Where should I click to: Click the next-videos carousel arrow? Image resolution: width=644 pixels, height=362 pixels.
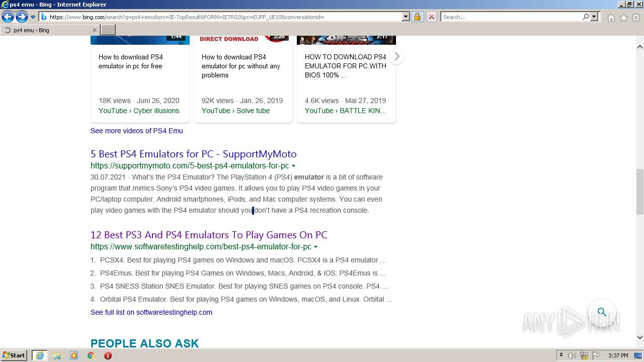[x=396, y=56]
